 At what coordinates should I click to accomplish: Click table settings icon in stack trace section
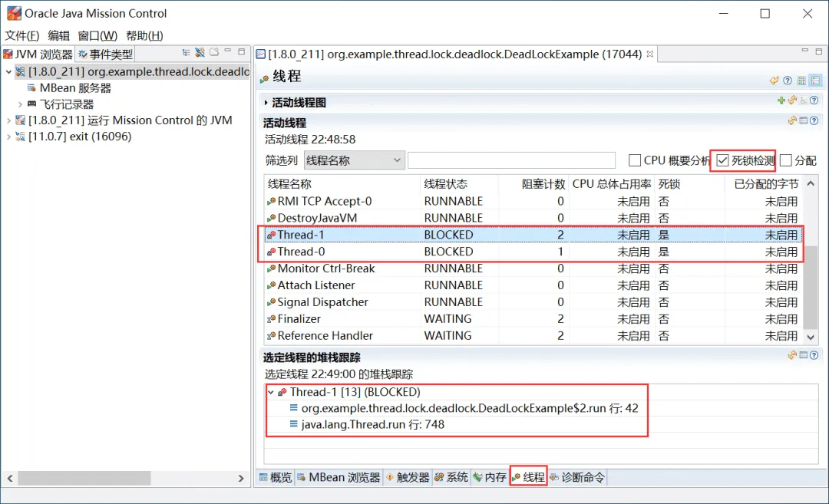click(x=803, y=355)
